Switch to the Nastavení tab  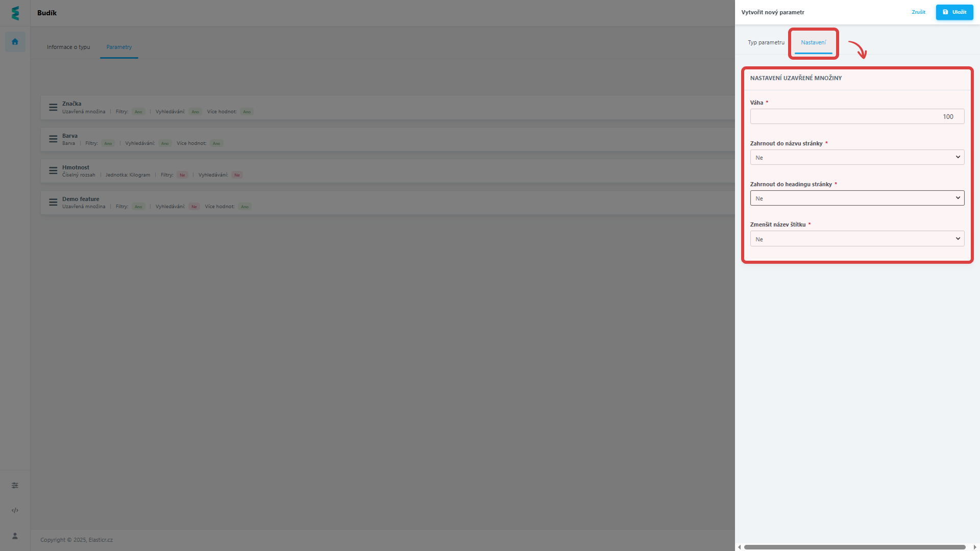[x=813, y=42]
